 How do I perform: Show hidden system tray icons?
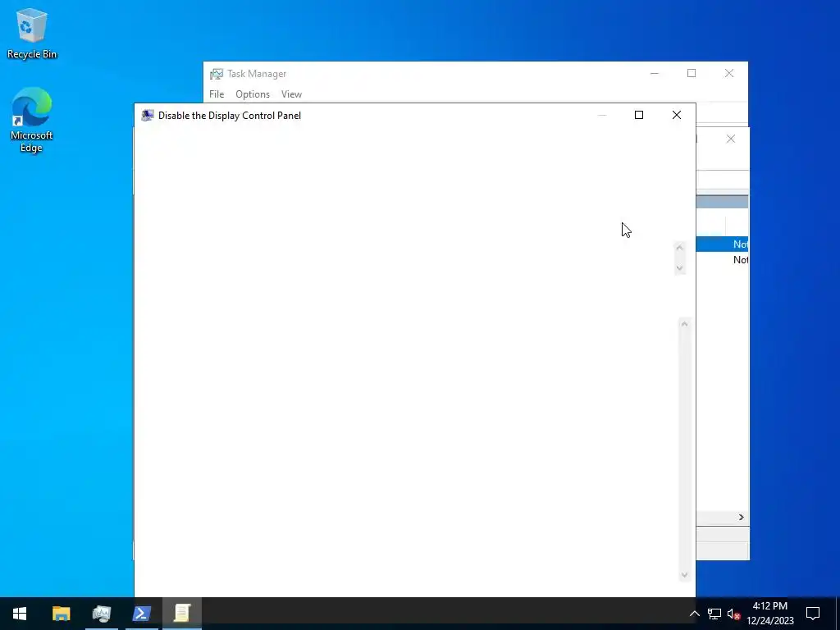point(694,614)
